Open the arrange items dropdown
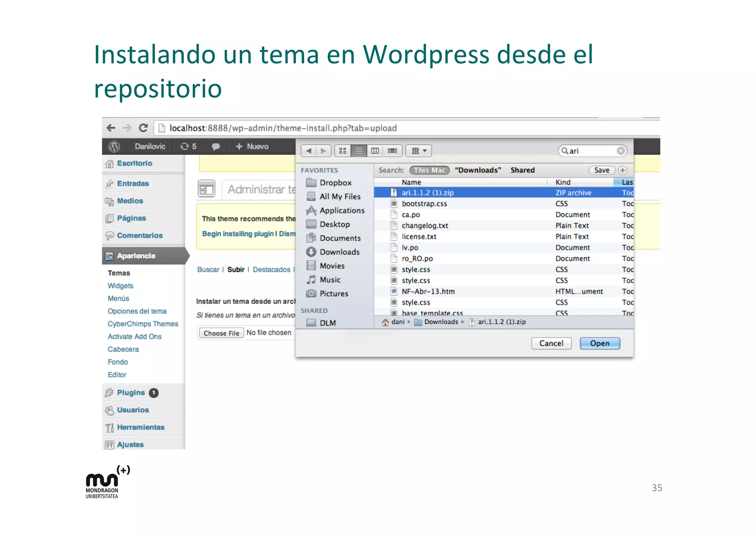Viewport: 756px width, 534px height. pos(419,151)
